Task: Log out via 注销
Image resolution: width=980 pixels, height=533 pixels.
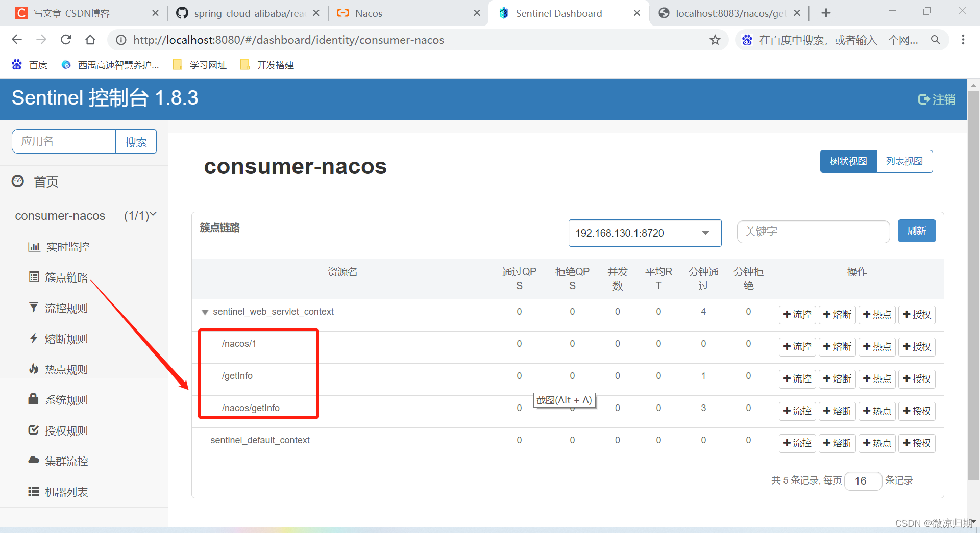Action: click(x=937, y=99)
